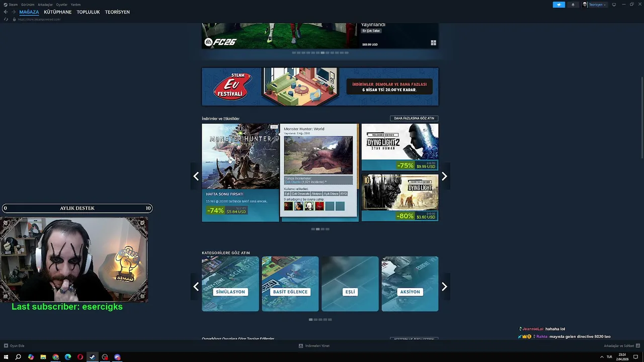
Task: Switch to the KÜTÜPHANE tab
Action: tap(57, 12)
